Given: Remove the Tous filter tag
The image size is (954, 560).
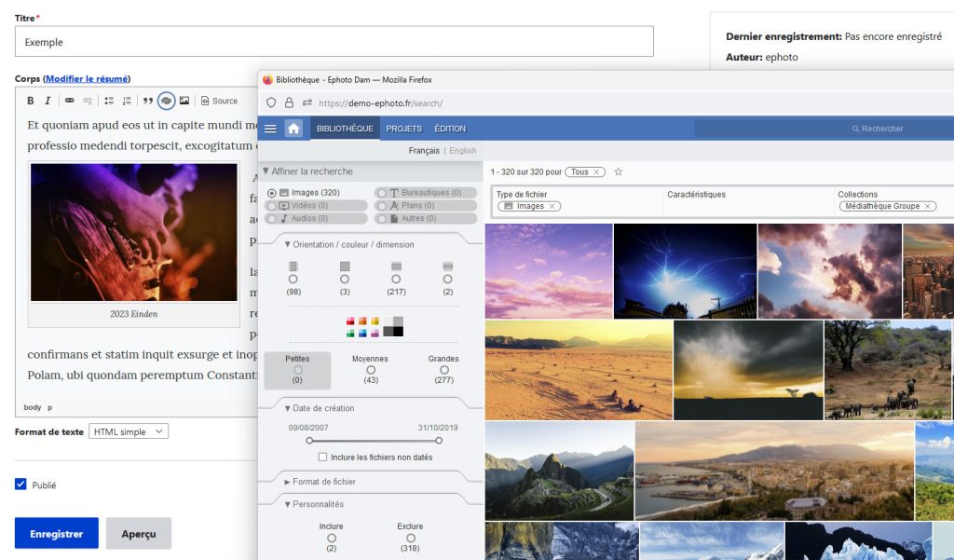Looking at the screenshot, I should [x=596, y=172].
